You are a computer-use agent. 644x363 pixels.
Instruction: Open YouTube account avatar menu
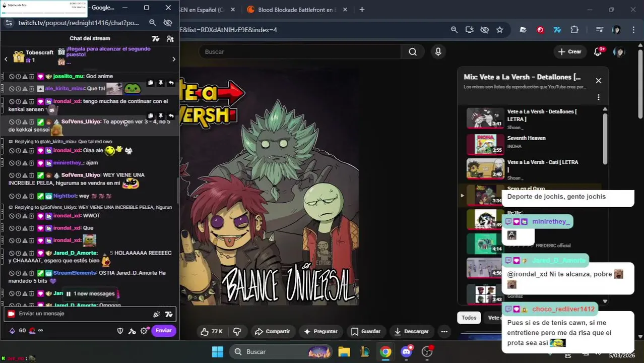[619, 52]
